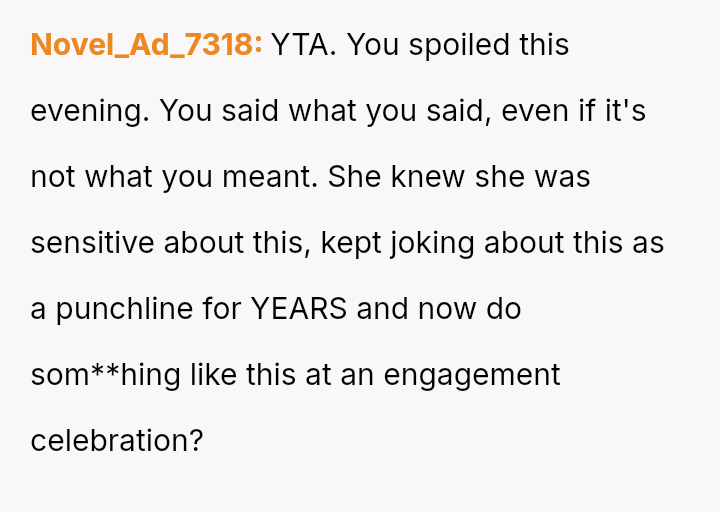Click the word "She" starting the third sentence

tap(349, 176)
